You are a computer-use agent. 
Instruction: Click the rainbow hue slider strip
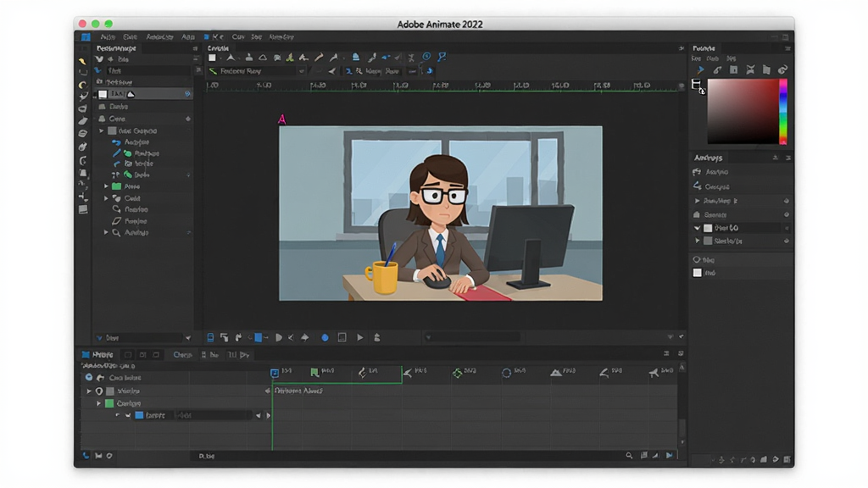[x=783, y=112]
